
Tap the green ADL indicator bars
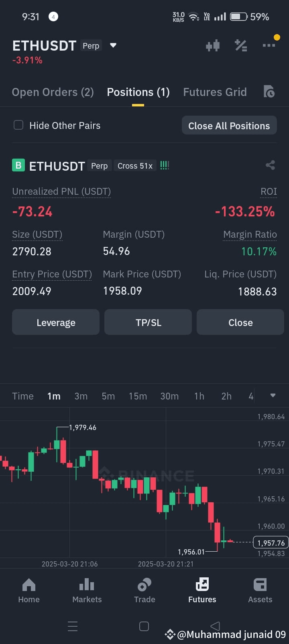click(x=165, y=165)
